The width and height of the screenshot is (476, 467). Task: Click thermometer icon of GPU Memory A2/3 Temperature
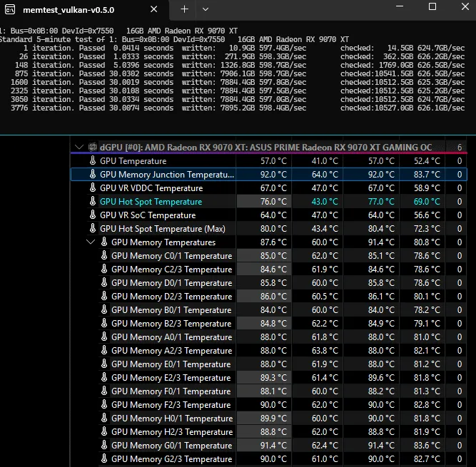coord(104,350)
